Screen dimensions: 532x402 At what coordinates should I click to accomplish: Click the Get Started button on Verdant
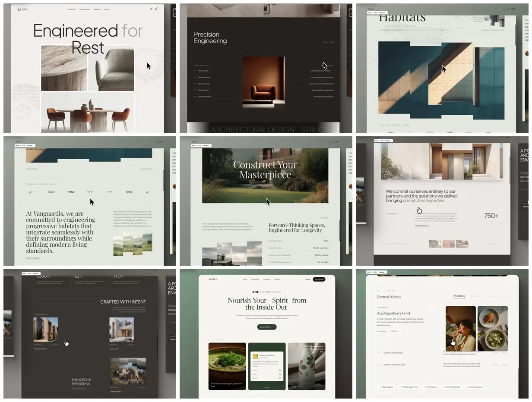tap(319, 279)
